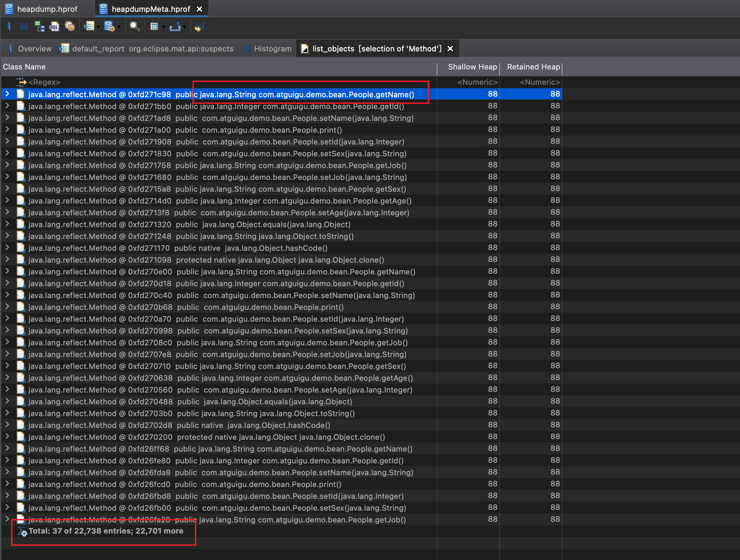Select the Method @ 0xfd2708c0 getJob() row
740x560 pixels.
(281, 343)
